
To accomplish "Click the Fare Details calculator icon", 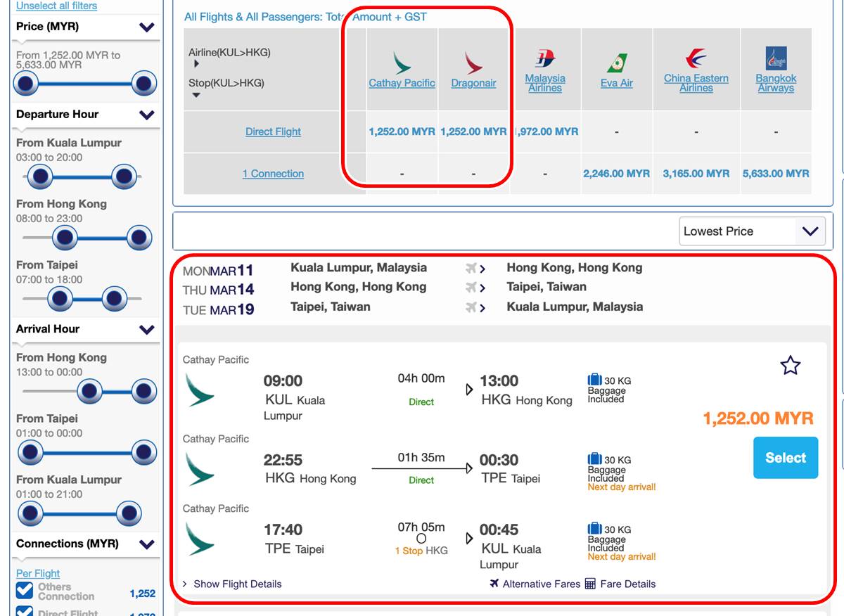I will click(x=590, y=584).
